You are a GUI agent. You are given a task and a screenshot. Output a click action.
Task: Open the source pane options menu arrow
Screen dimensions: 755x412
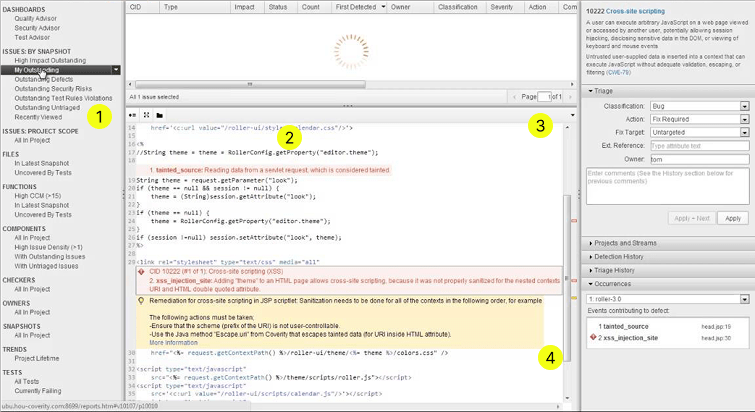(x=571, y=115)
